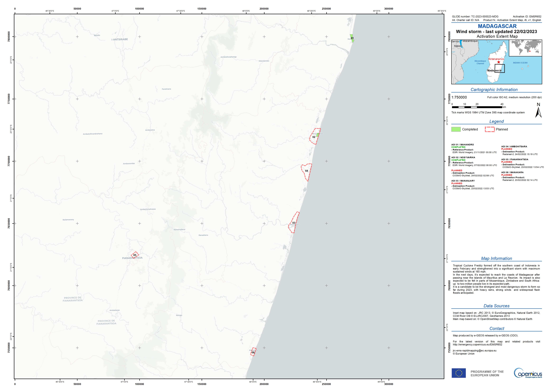
Task: Click the AOI 03 Mananjary dashed outline
Action: point(294,223)
